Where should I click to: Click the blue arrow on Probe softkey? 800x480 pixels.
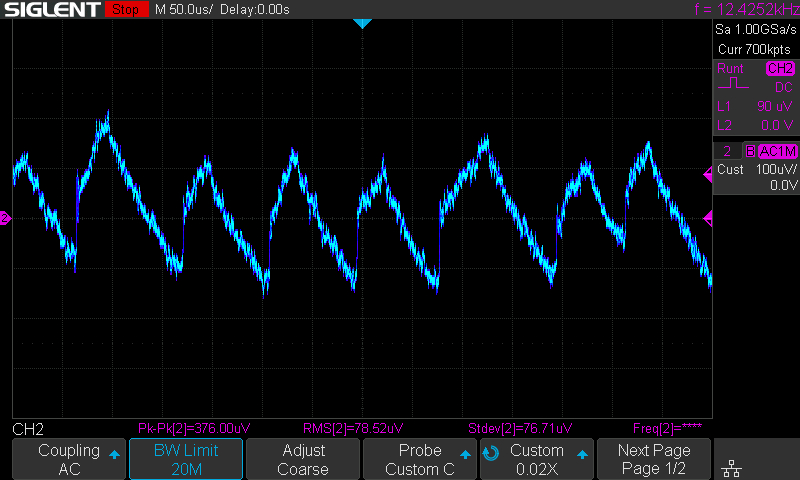465,454
